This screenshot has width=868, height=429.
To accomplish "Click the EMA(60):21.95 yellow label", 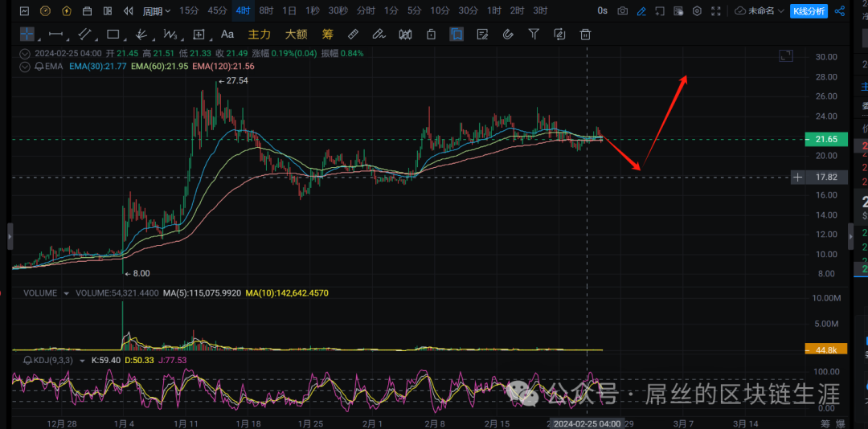I will 159,66.
